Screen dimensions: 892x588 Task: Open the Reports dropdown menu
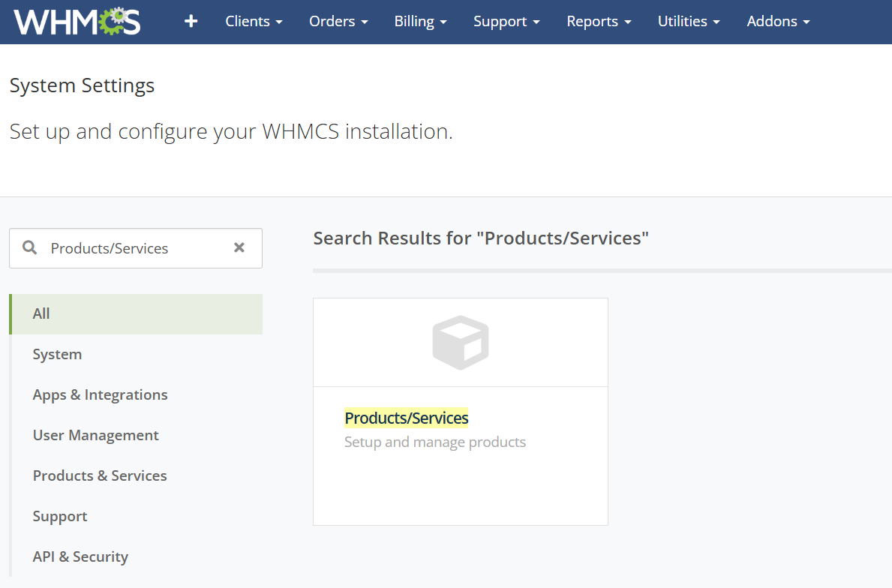point(599,22)
